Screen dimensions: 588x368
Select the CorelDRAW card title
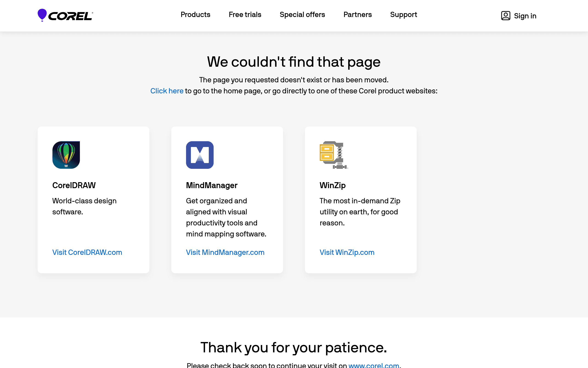coord(74,185)
